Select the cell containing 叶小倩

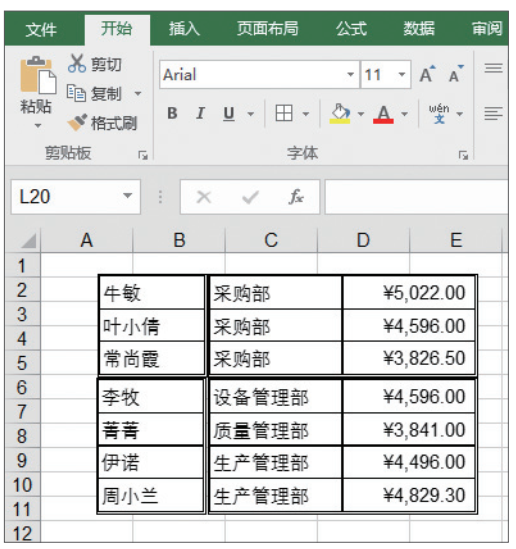[152, 326]
